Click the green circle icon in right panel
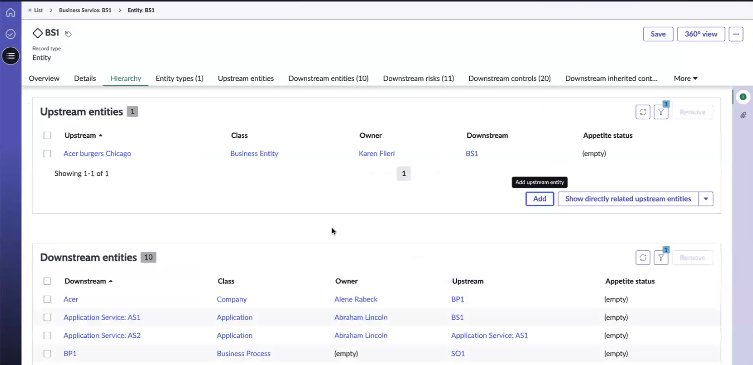The image size is (753, 365). point(743,97)
